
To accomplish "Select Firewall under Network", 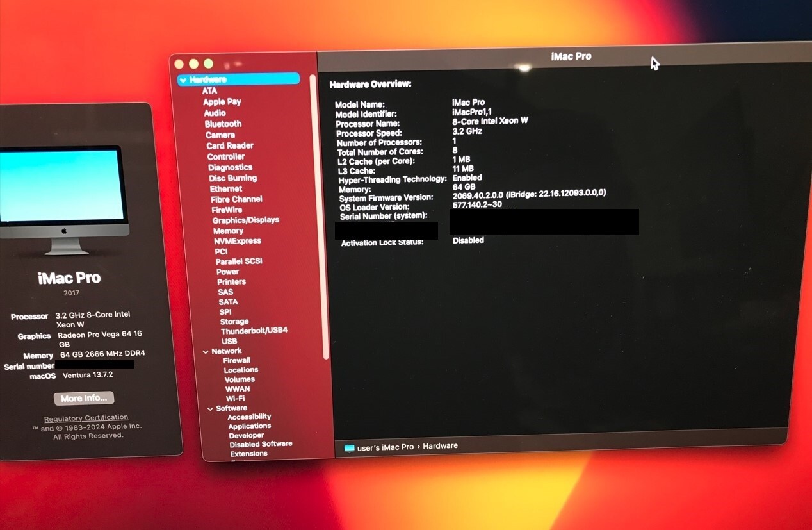I will pyautogui.click(x=237, y=361).
